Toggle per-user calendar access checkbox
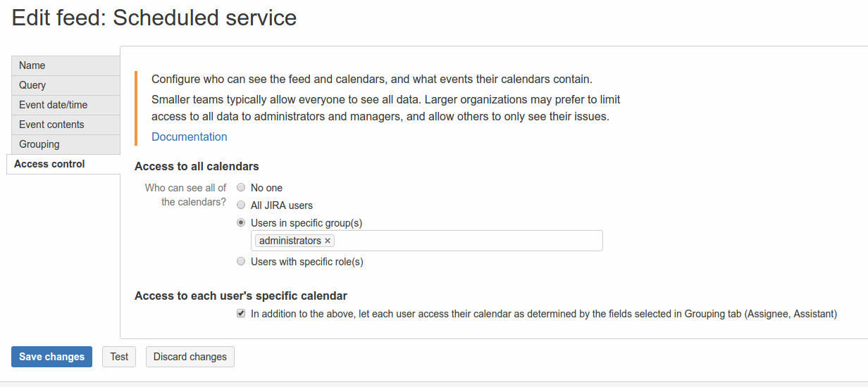Image resolution: width=868 pixels, height=387 pixels. pos(241,314)
